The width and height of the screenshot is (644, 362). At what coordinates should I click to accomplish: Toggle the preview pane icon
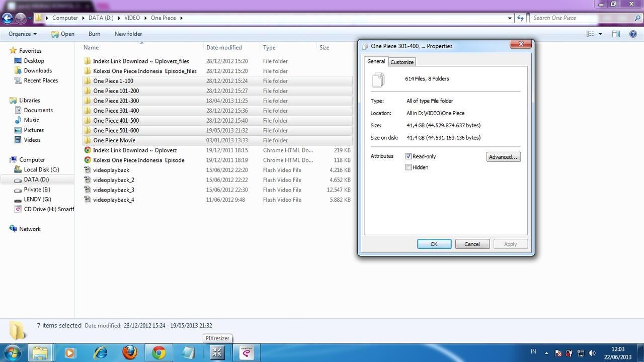pyautogui.click(x=616, y=34)
